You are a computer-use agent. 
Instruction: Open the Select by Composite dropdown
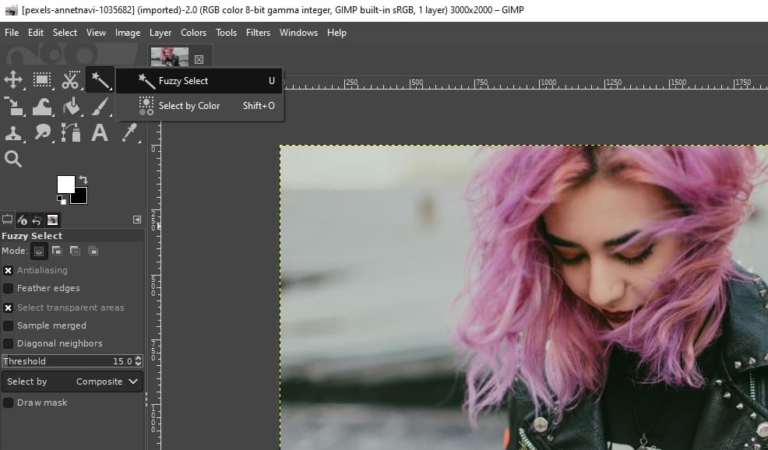click(73, 381)
